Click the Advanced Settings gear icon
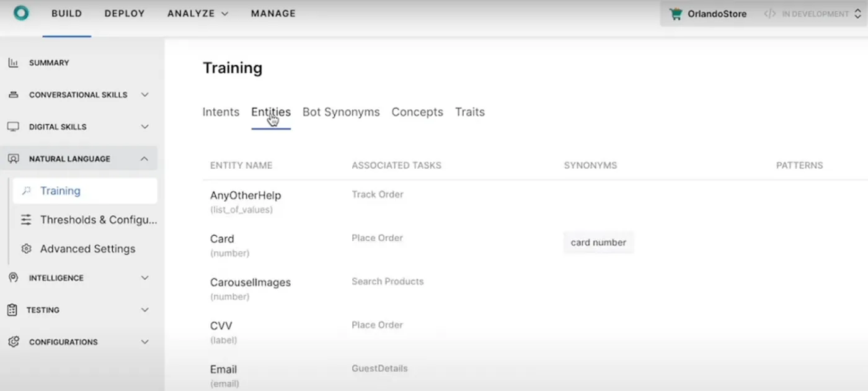Screen dimensions: 868x391 point(26,249)
